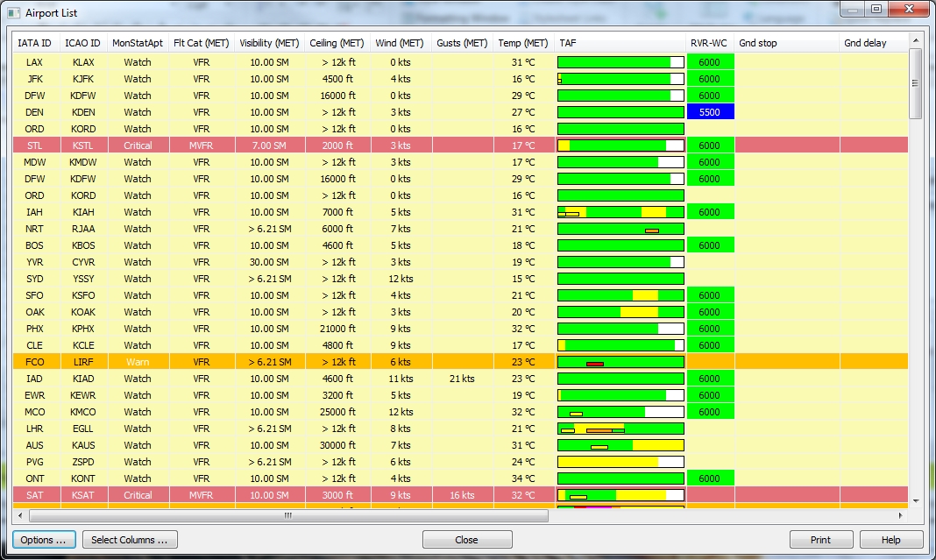
Task: Click the horizontal scrollbar thumb
Action: [x=288, y=515]
